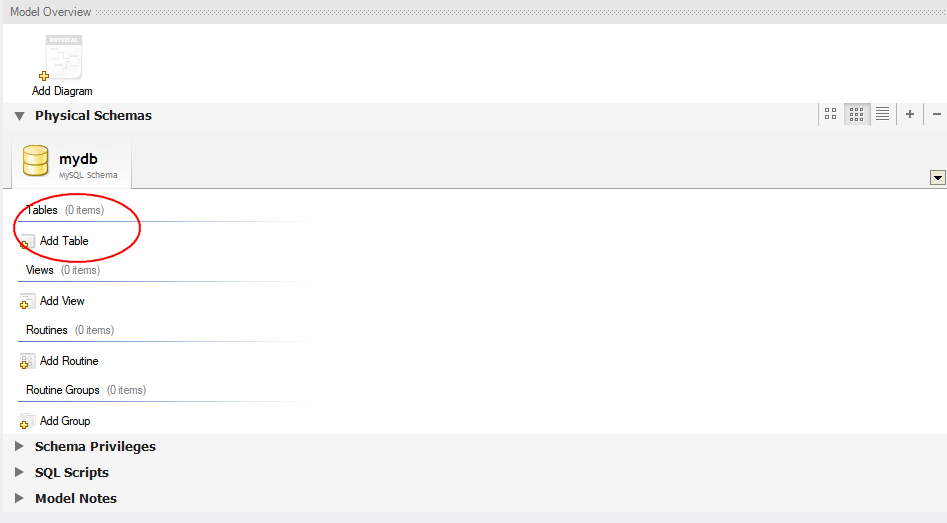Viewport: 947px width, 523px height.
Task: Click the Tables section header
Action: (42, 210)
